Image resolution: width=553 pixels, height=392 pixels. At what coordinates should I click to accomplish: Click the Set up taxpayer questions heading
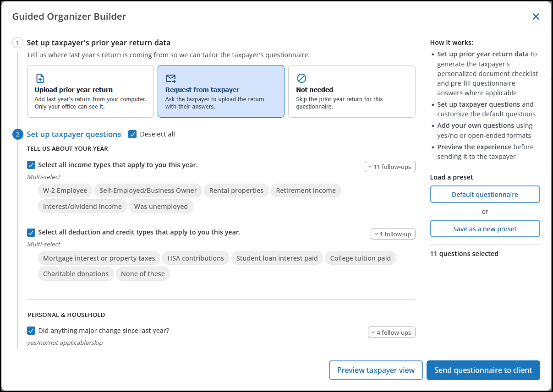[74, 134]
